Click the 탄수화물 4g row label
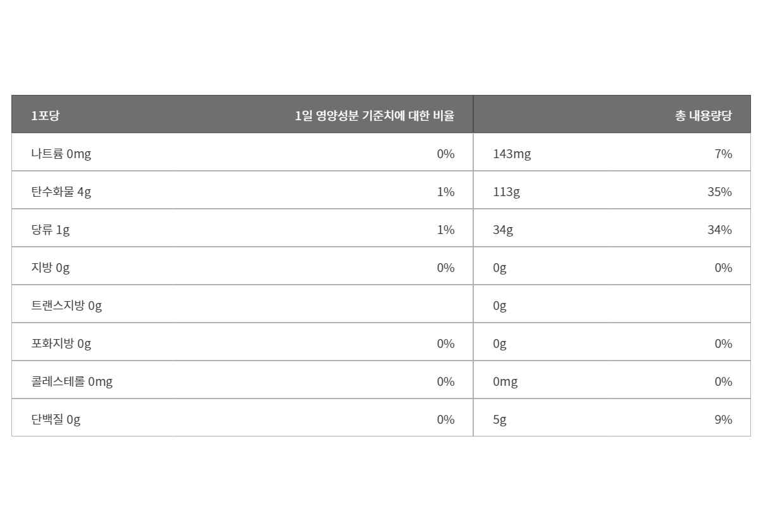763x532 pixels. point(61,192)
